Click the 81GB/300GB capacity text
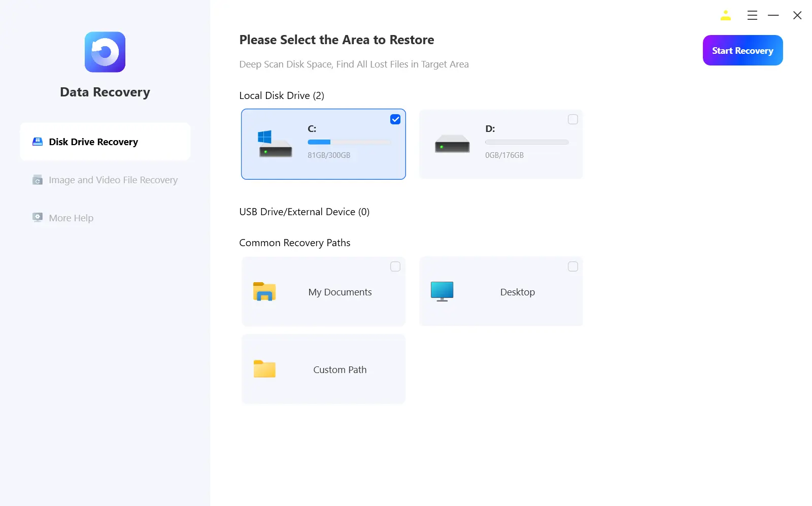The image size is (812, 506). click(329, 155)
